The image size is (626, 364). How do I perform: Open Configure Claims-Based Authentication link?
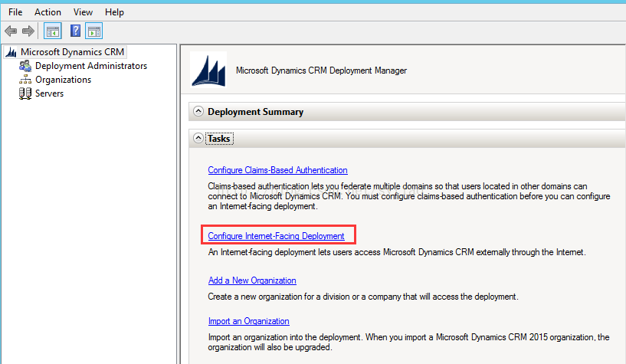click(277, 170)
